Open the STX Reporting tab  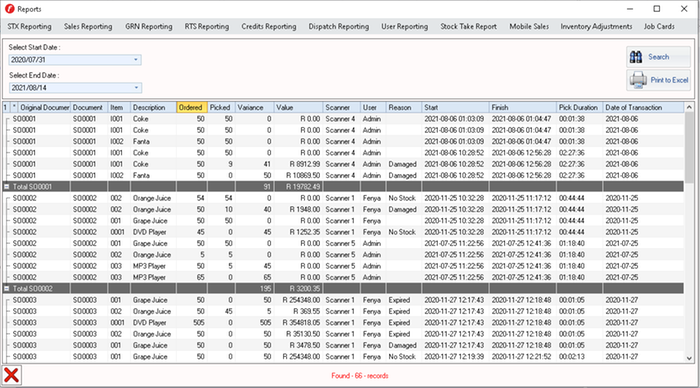pyautogui.click(x=29, y=26)
